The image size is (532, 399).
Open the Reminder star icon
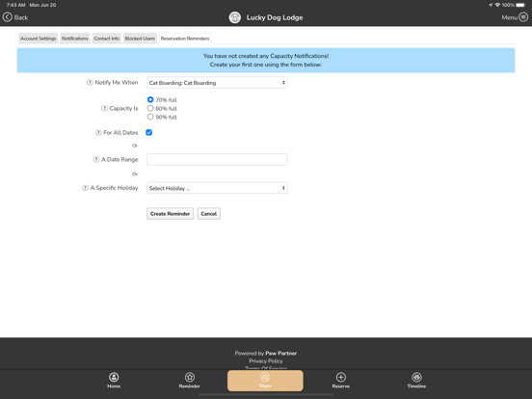(x=190, y=377)
